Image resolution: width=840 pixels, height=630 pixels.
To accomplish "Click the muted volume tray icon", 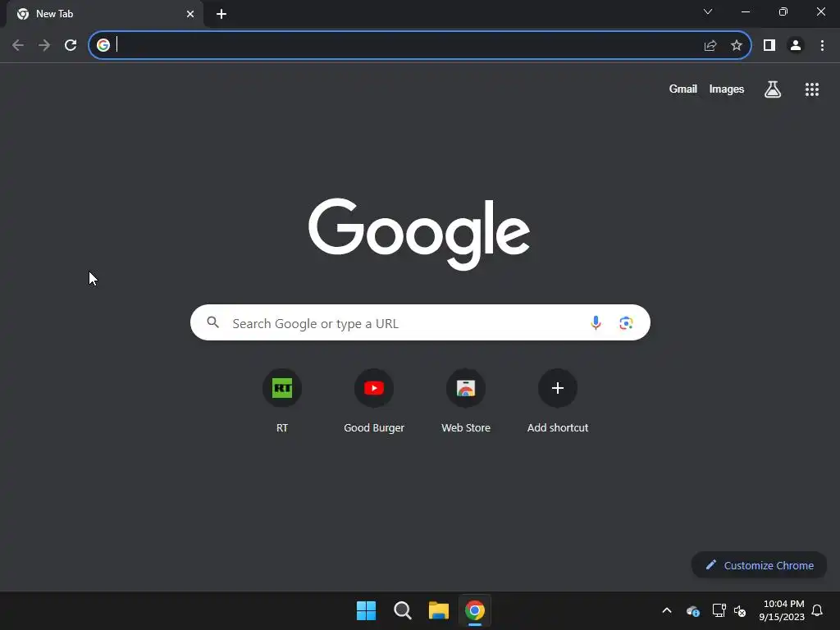I will click(740, 610).
